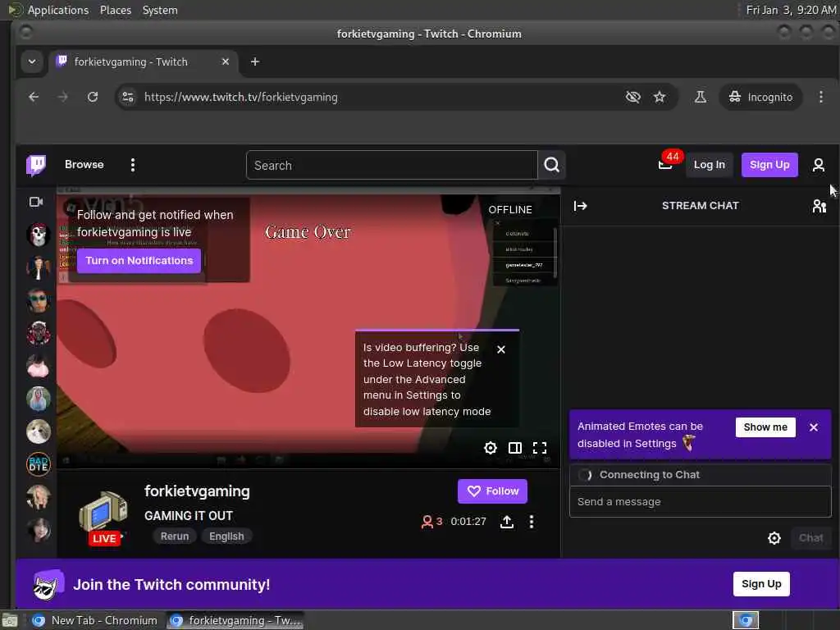Viewport: 840px width, 630px height.
Task: Click the URL address bar text
Action: point(241,97)
